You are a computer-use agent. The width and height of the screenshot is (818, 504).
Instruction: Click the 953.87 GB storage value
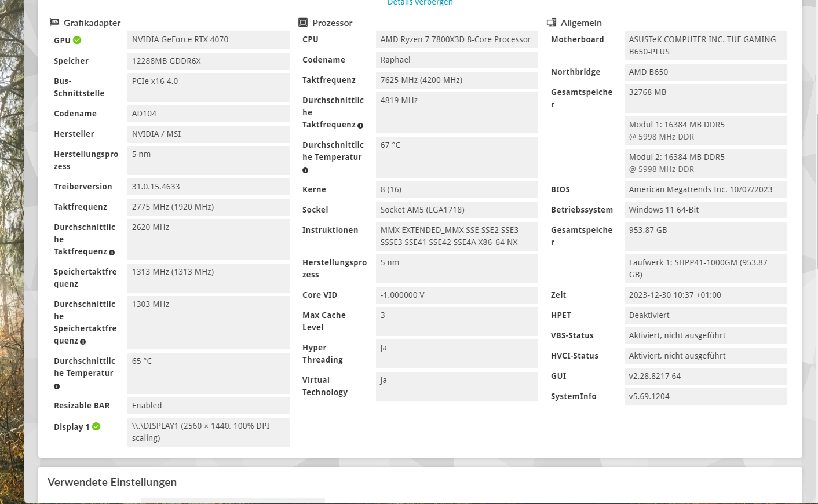tap(706, 236)
